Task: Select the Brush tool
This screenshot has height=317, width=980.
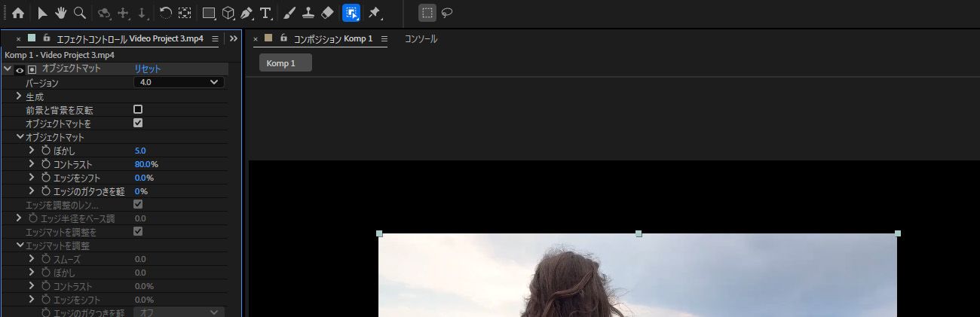Action: (289, 13)
